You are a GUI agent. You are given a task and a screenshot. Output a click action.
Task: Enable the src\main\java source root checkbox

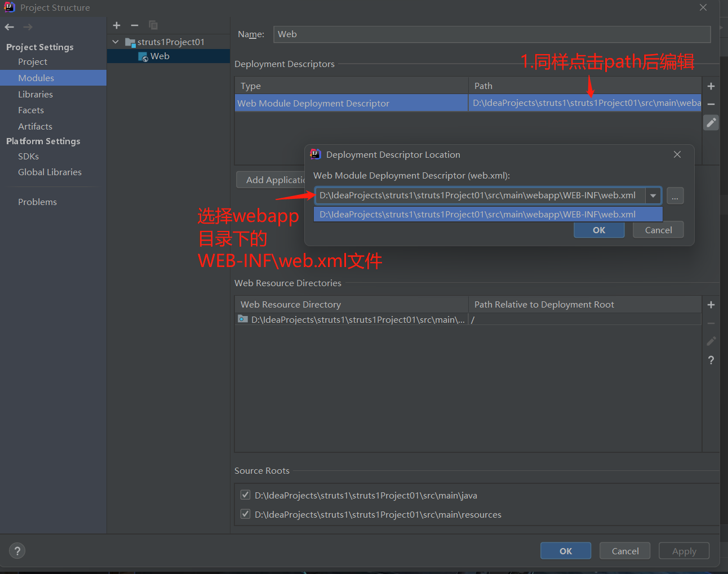(x=245, y=495)
